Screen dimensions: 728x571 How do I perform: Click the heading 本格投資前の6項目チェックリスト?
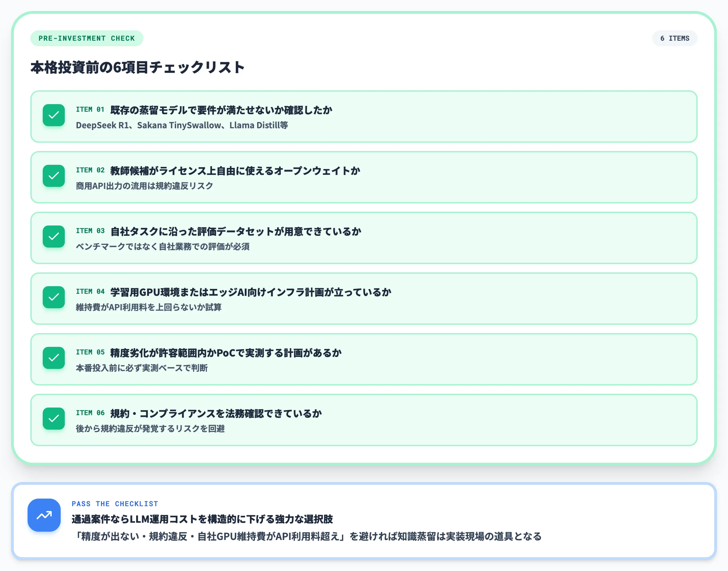(x=138, y=67)
